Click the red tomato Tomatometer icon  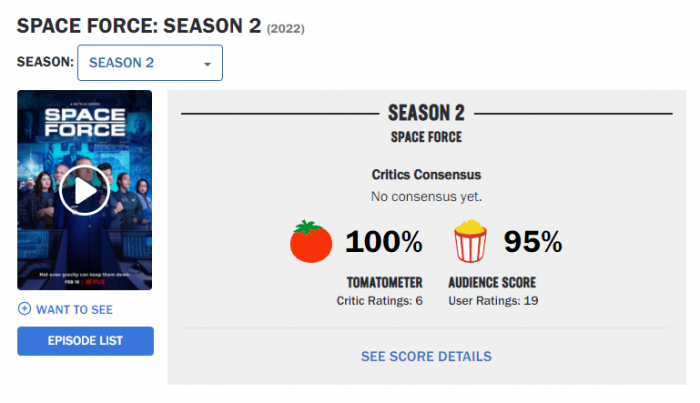310,241
